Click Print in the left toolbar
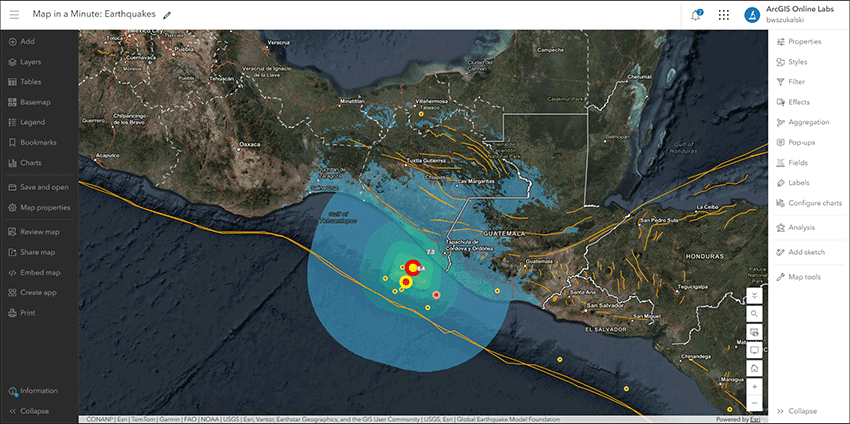 click(22, 313)
